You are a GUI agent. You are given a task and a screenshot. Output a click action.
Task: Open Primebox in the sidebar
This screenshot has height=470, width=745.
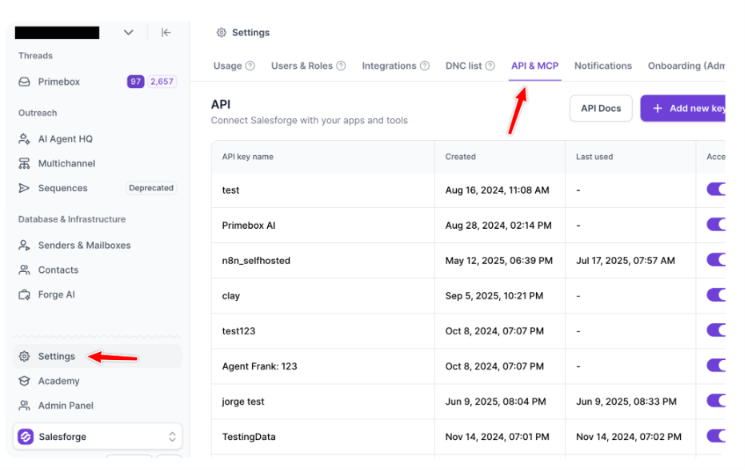59,82
